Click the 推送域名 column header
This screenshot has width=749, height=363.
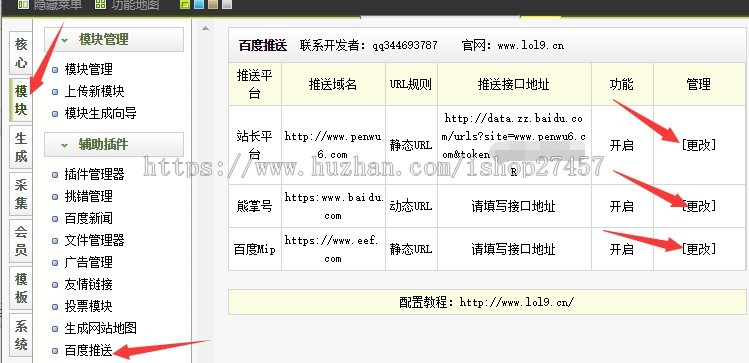[333, 85]
